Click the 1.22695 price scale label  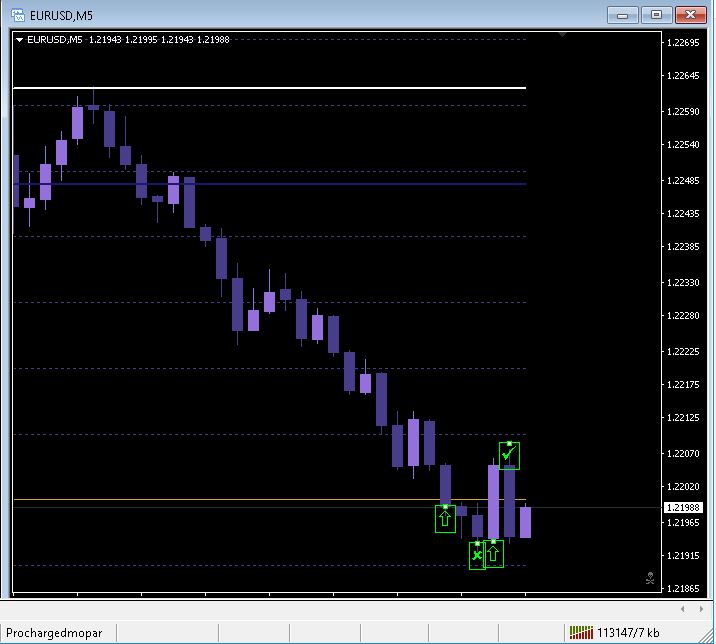(x=683, y=42)
